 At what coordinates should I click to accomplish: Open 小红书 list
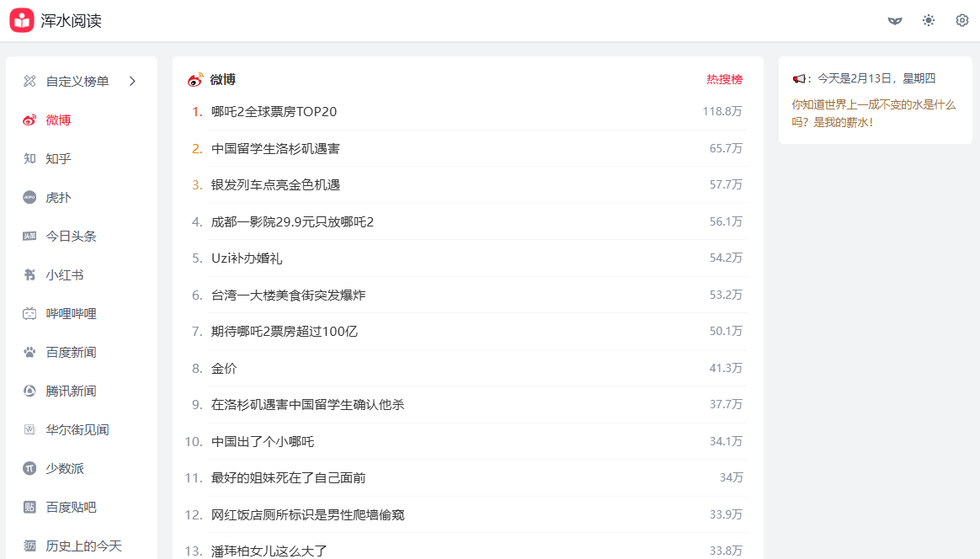pos(65,275)
